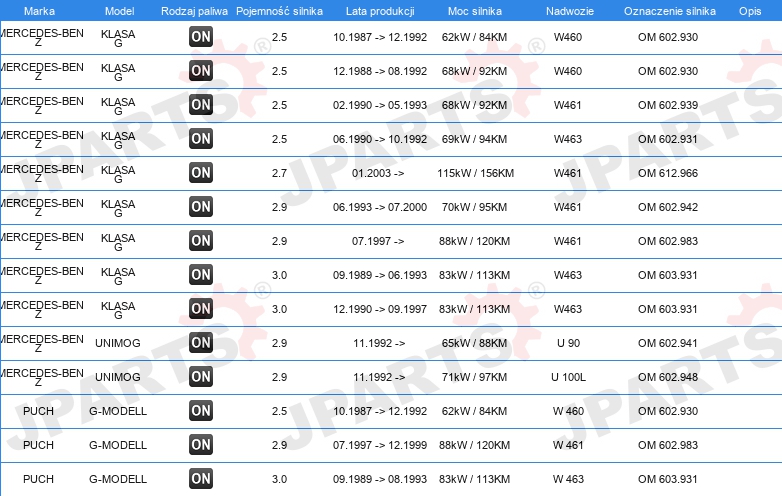Image resolution: width=782 pixels, height=496 pixels.
Task: Click the production dates 06.1990 -> 10.1992
Action: [x=380, y=139]
